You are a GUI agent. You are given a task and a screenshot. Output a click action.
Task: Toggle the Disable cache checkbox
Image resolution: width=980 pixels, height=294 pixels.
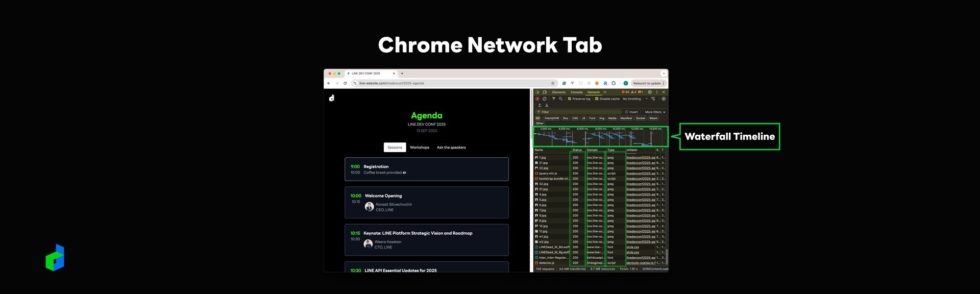(597, 99)
